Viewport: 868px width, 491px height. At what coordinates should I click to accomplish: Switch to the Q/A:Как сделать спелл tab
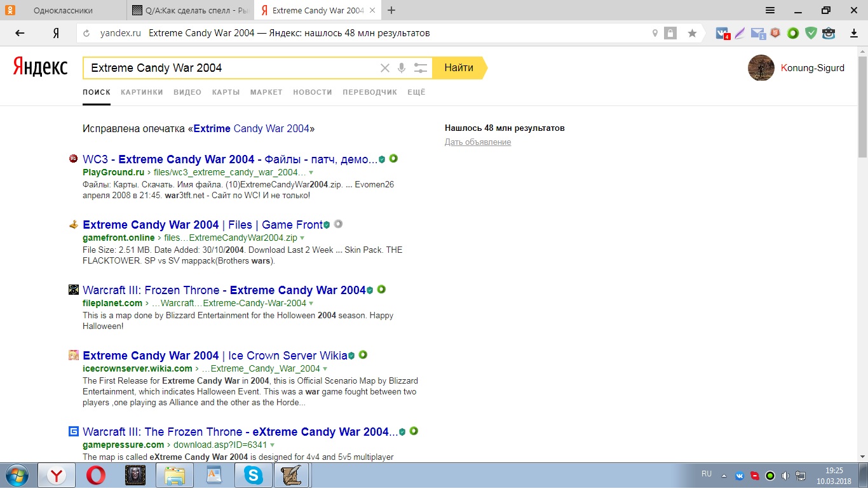[191, 10]
